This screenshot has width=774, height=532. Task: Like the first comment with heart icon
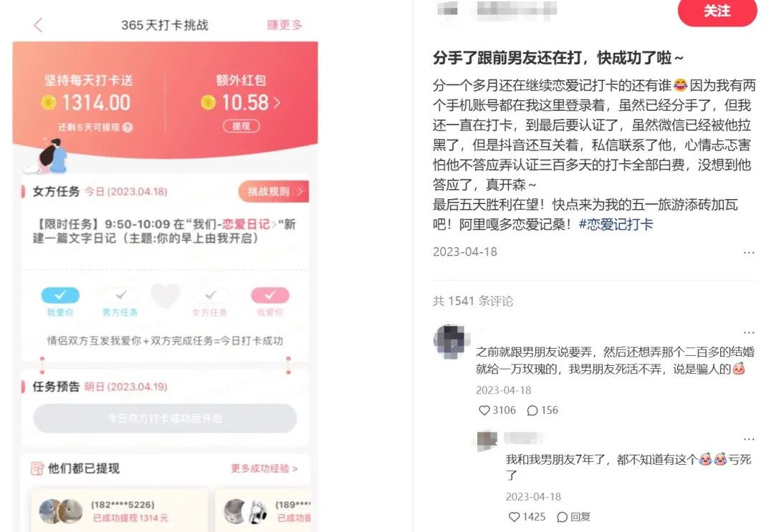pyautogui.click(x=484, y=410)
